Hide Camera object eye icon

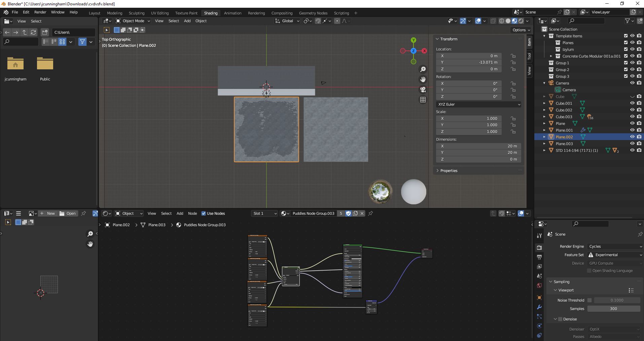pos(632,83)
